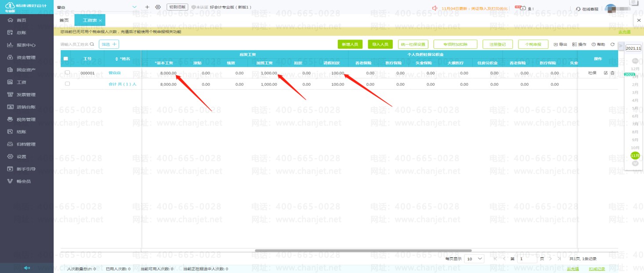Toggle the select-all checkbox in table header
This screenshot has height=273, width=644.
coord(66,59)
